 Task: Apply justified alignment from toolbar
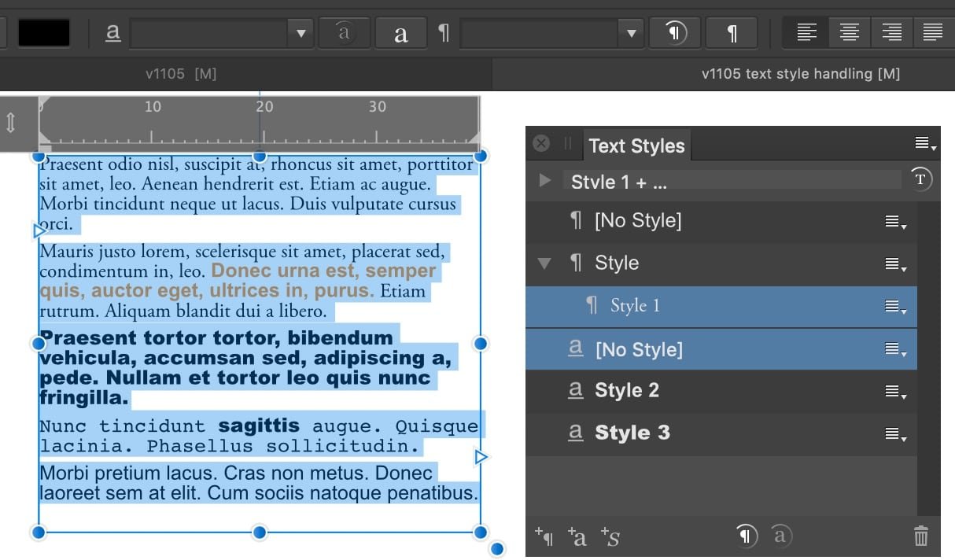[x=933, y=32]
